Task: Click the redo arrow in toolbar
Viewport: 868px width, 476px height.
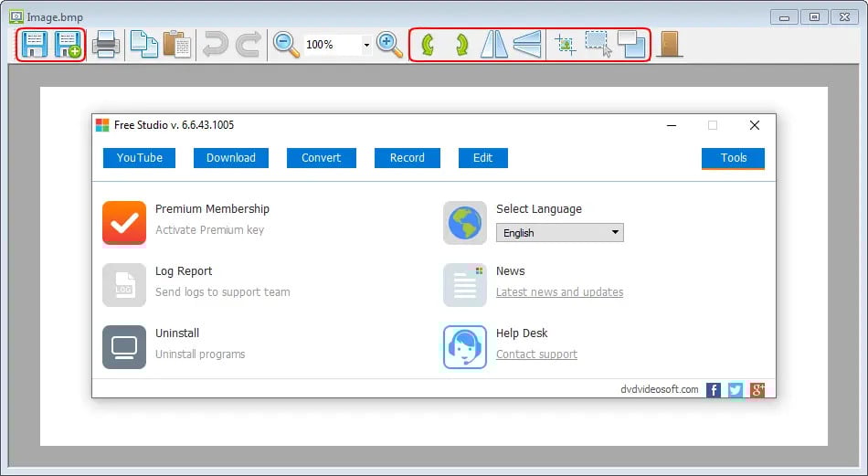Action: 248,44
